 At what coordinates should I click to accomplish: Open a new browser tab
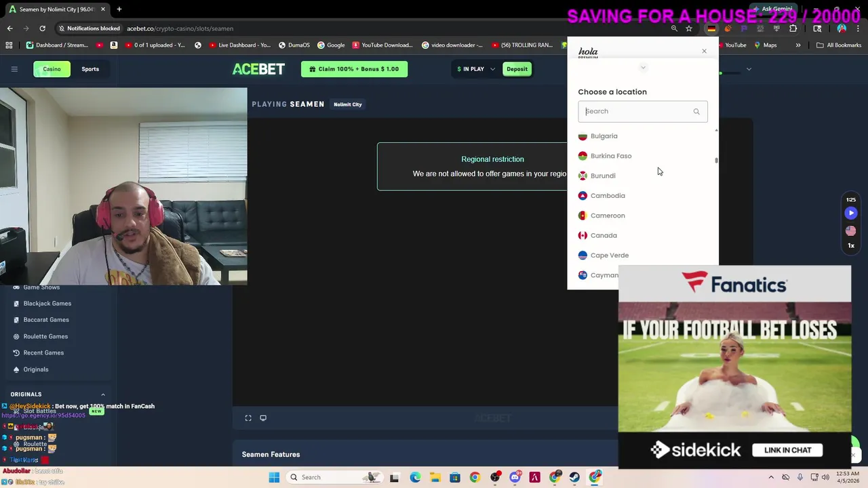(x=119, y=9)
